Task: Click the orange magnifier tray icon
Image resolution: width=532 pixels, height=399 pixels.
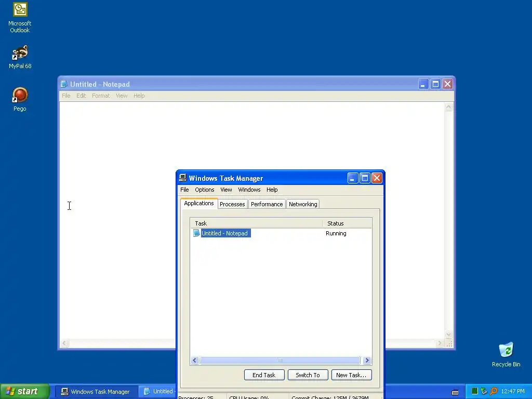Action: pos(494,391)
